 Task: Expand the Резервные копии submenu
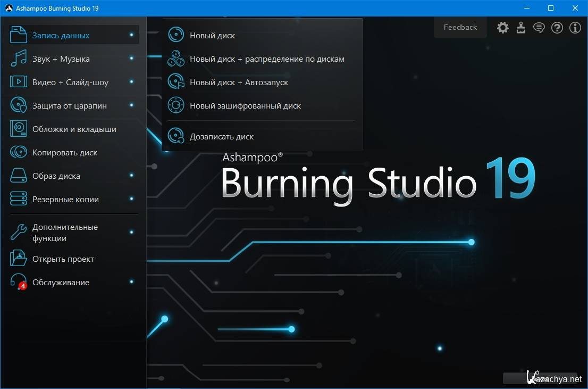65,200
